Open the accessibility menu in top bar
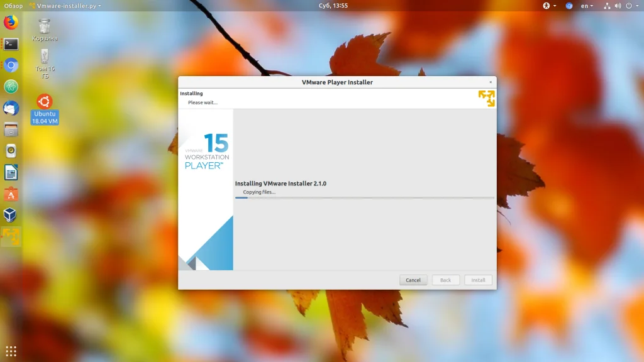Viewport: 644px width, 362px height. (x=549, y=6)
